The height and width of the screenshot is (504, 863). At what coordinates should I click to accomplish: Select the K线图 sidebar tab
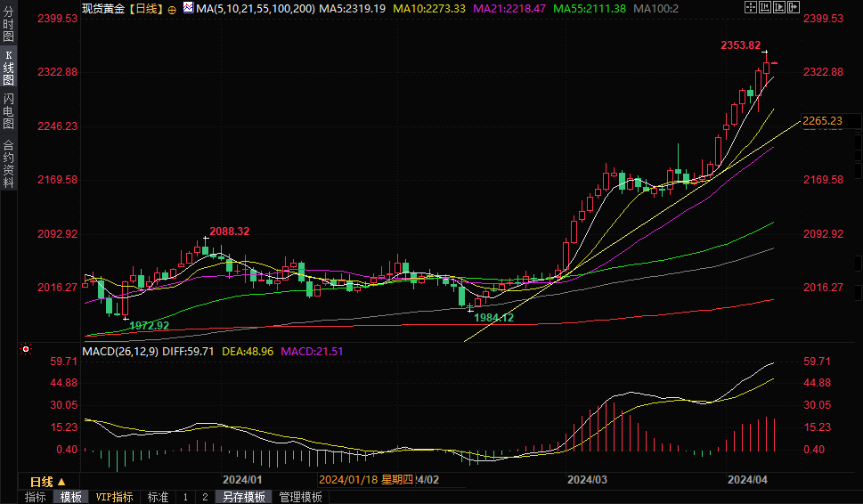(x=8, y=67)
